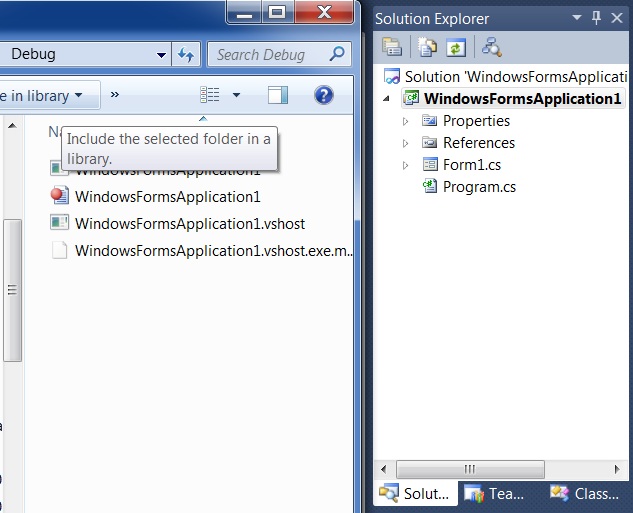Open Solution Explorer window position dropdown arrow
The height and width of the screenshot is (513, 633).
(x=577, y=17)
